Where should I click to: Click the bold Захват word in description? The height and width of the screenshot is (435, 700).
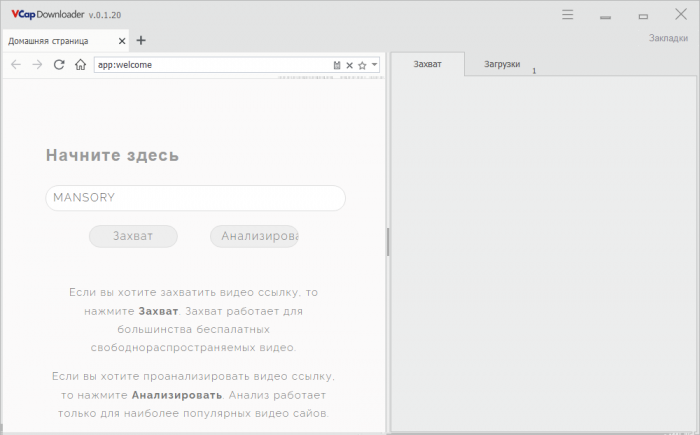click(x=158, y=311)
